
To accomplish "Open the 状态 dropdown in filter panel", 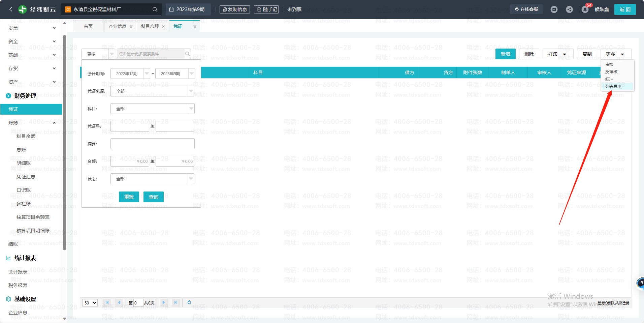I will 191,179.
